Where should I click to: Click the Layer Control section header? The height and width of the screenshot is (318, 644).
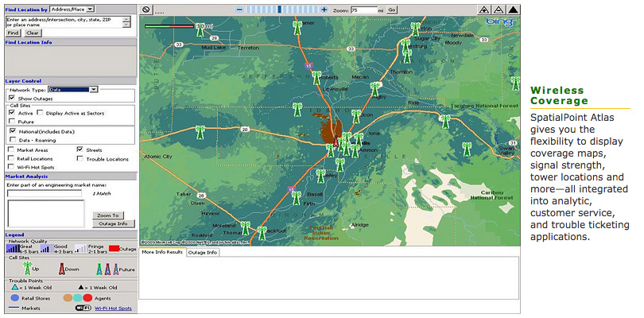(71, 81)
